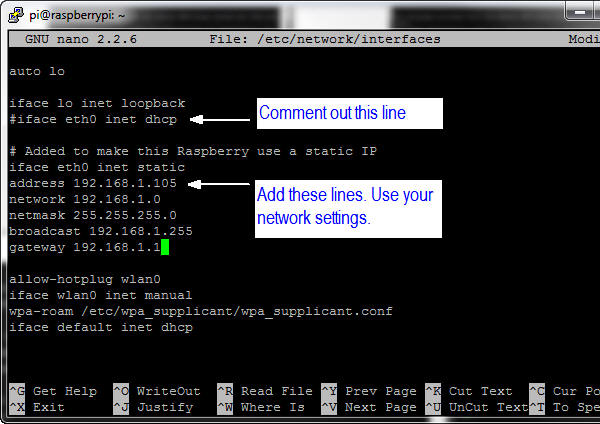Viewport: 600px width, 424px height.
Task: Click the line 'address 192.168.1.105'
Action: click(93, 183)
